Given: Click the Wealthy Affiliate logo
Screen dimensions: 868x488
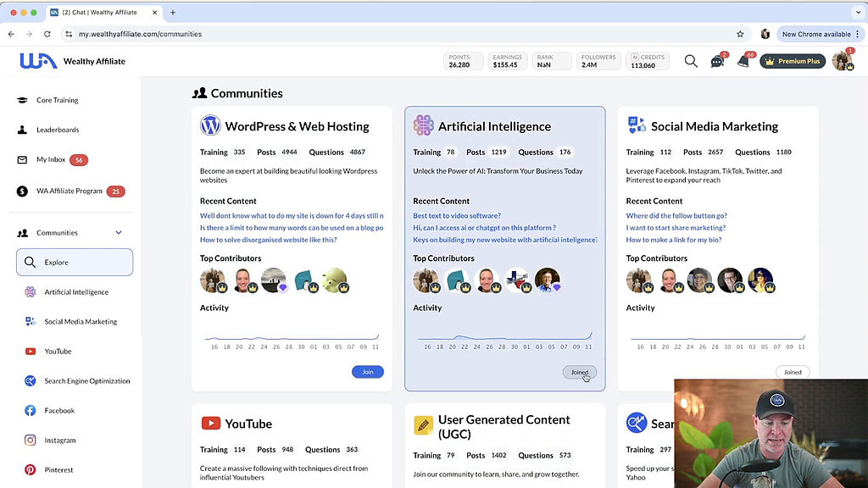Looking at the screenshot, I should click(72, 61).
